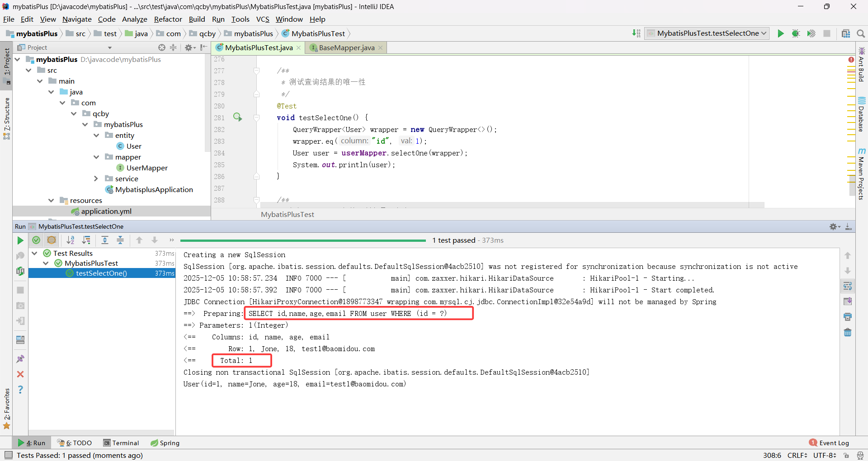Click scroll-from-source target icon in Project panel
This screenshot has height=461, width=868.
point(162,47)
